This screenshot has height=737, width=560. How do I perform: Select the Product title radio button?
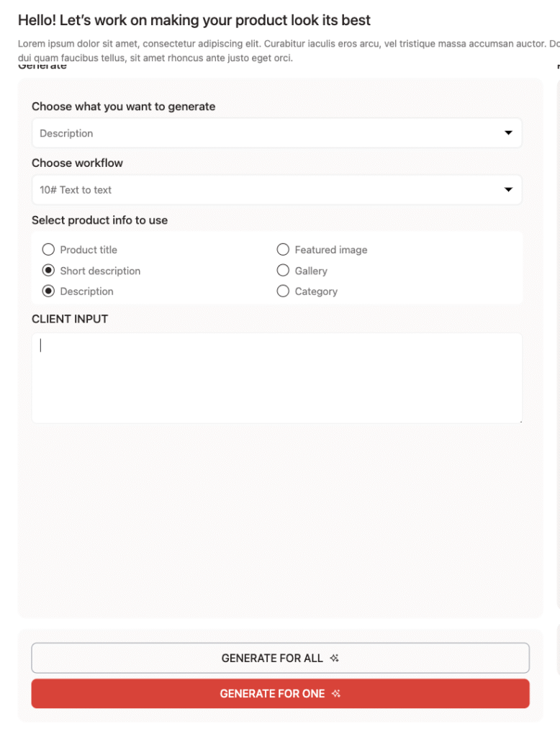point(48,250)
